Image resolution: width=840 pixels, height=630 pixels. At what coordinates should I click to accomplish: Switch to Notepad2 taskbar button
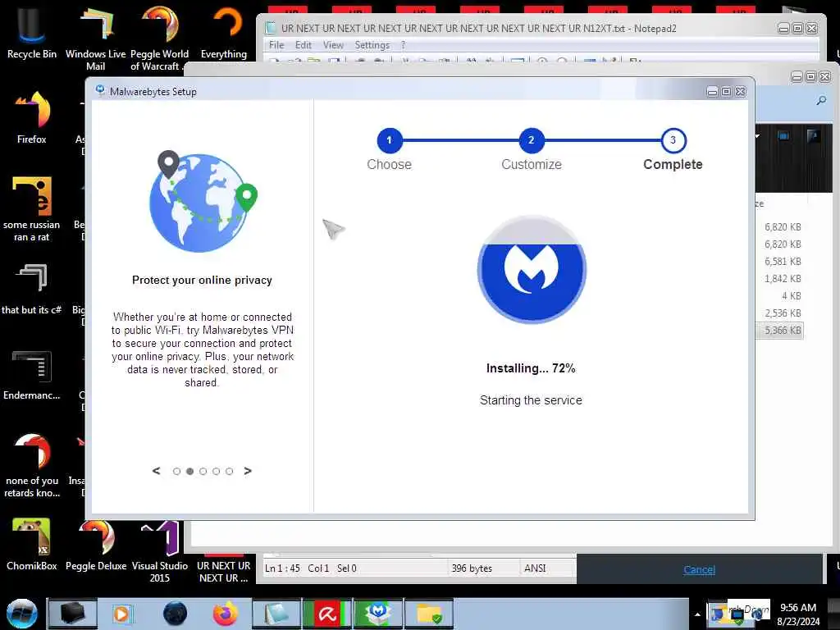276,614
